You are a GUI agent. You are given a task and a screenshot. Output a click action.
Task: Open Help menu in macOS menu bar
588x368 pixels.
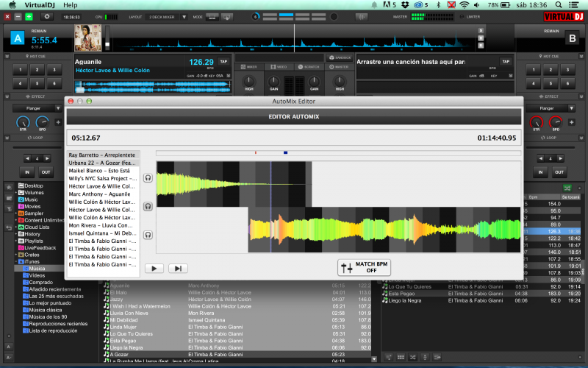pyautogui.click(x=70, y=5)
